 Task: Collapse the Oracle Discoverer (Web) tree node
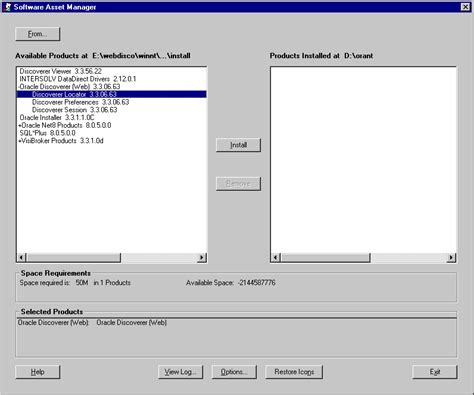pos(19,87)
